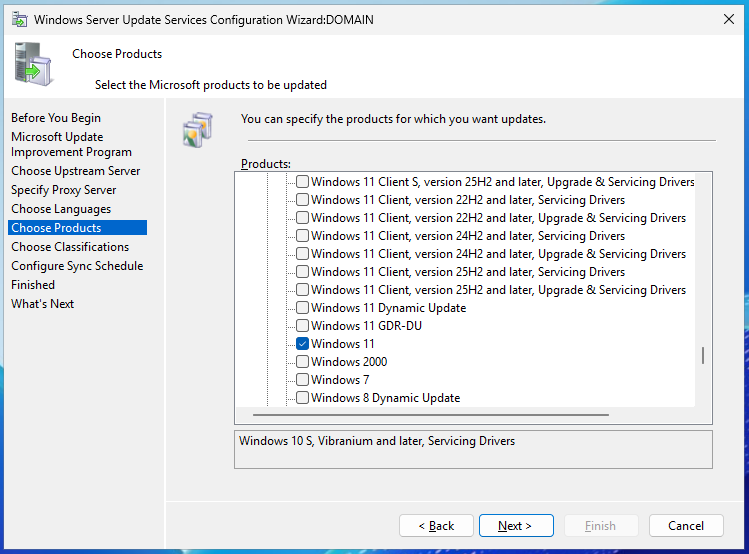Open the What's Next step
The width and height of the screenshot is (749, 554).
(x=43, y=304)
